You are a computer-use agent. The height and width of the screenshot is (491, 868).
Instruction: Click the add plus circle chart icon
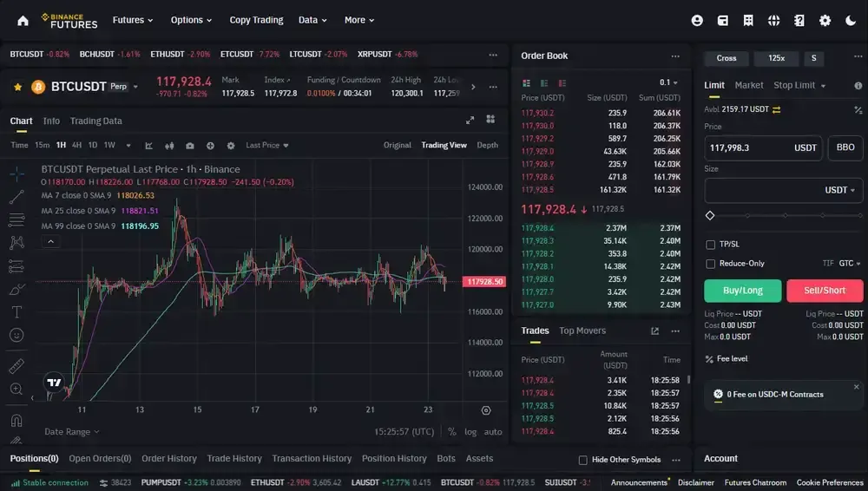[210, 146]
